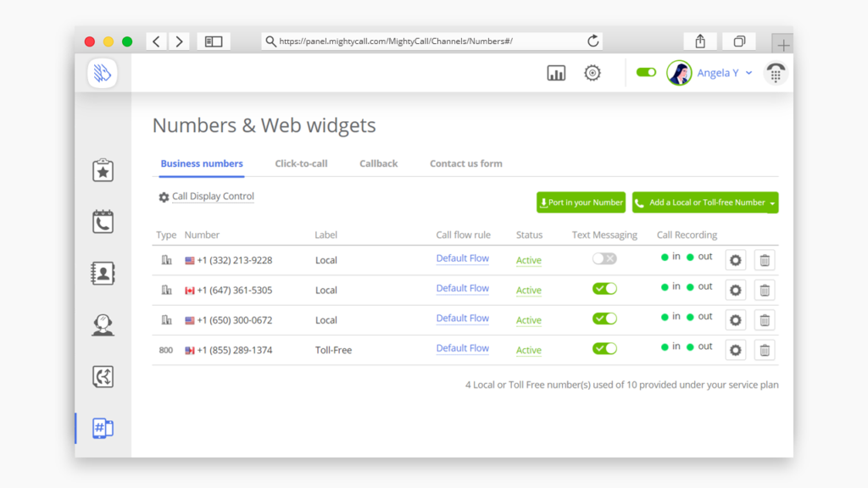Toggle the availability switch beside Angela Y

[646, 73]
